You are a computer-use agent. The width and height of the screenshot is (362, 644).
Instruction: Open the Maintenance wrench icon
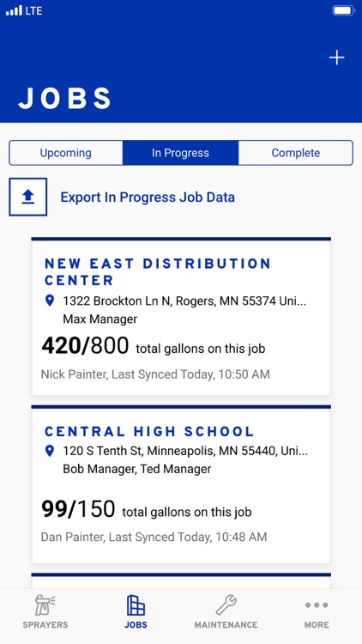coord(226,605)
